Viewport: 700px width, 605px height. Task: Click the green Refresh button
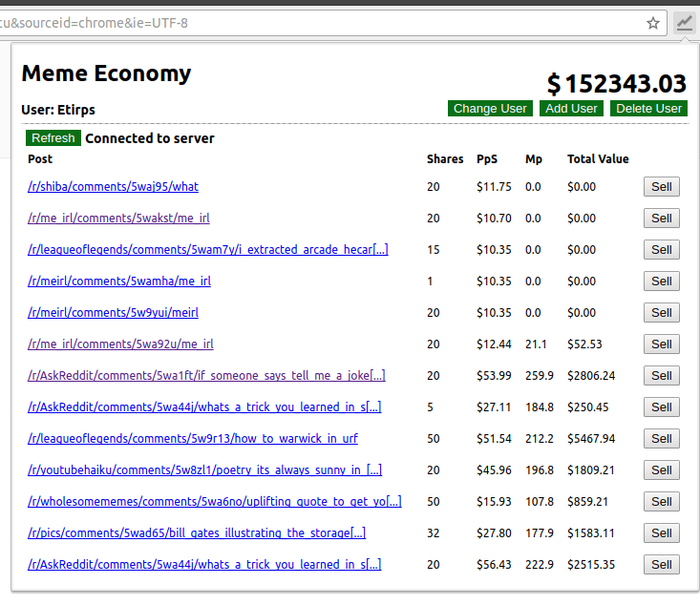click(53, 137)
